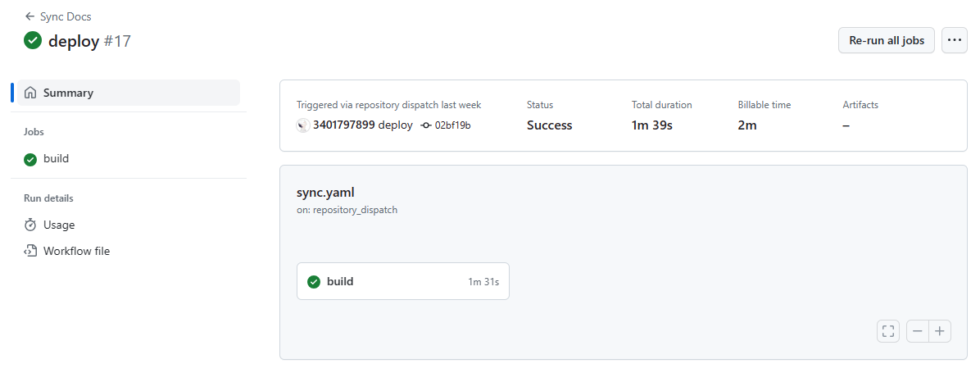This screenshot has height=391, width=980.
Task: Select the Summary tab in sidebar
Action: pos(68,93)
